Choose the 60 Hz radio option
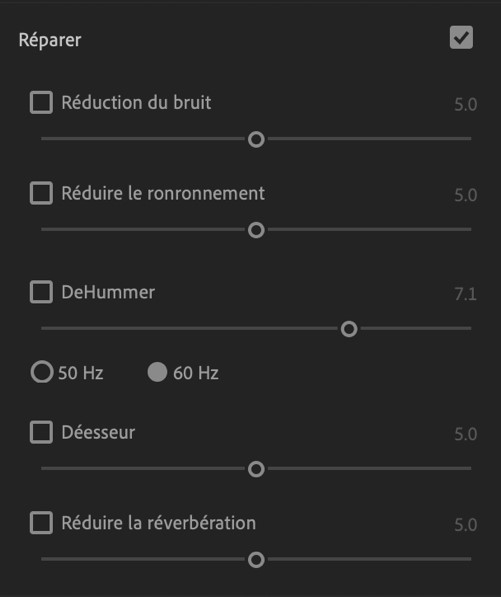This screenshot has width=501, height=597. (157, 372)
